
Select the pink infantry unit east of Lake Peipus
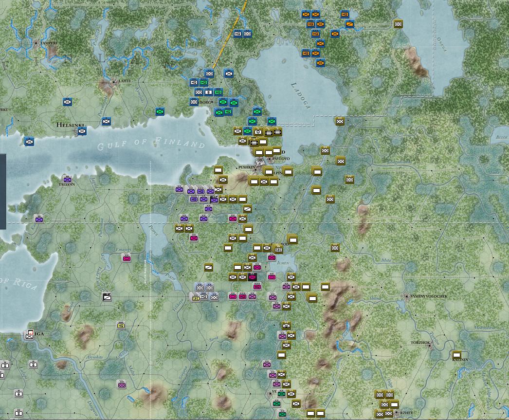(194, 238)
